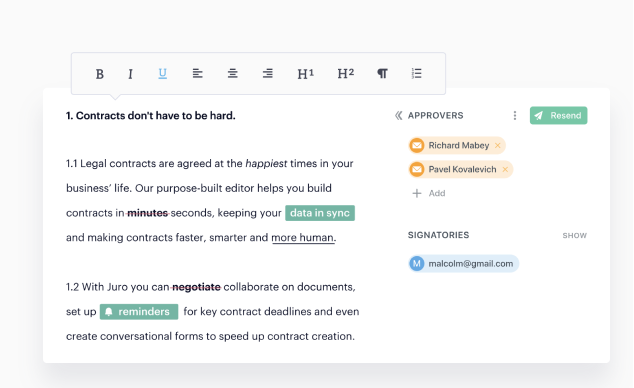Click Pavel Kovalevich's envelope icon
Viewport: 634px width, 388px height.
point(417,169)
